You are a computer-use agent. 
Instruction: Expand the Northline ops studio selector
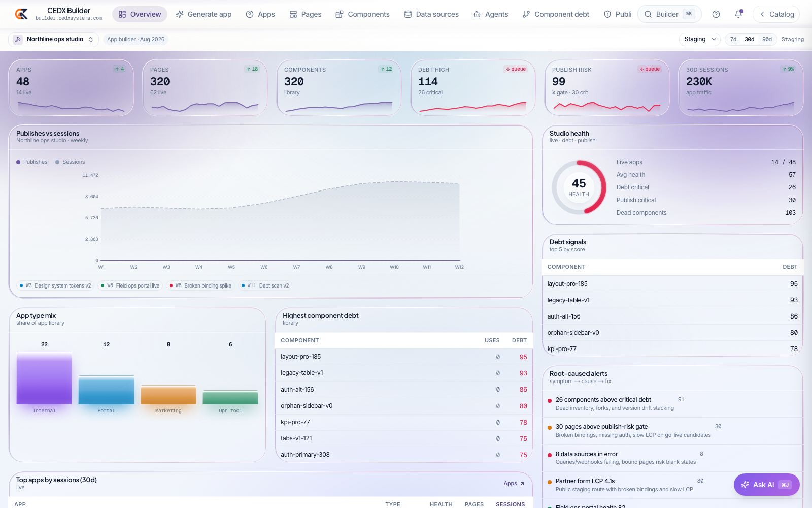pos(54,39)
